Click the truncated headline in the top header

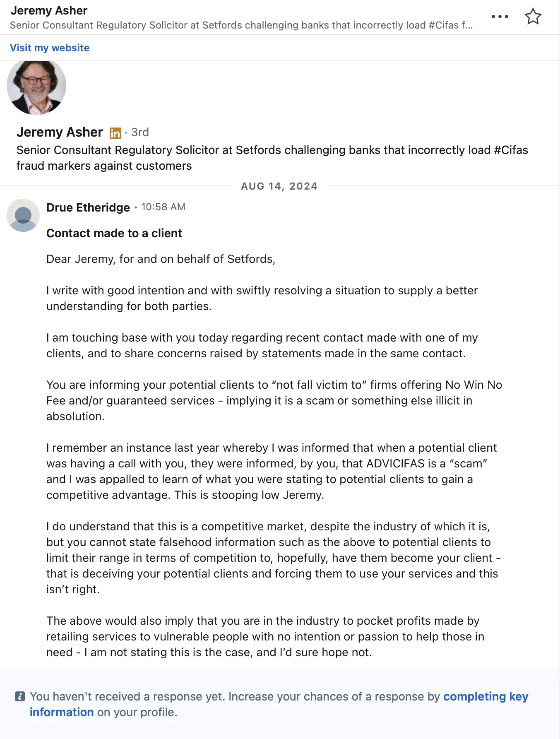click(241, 25)
